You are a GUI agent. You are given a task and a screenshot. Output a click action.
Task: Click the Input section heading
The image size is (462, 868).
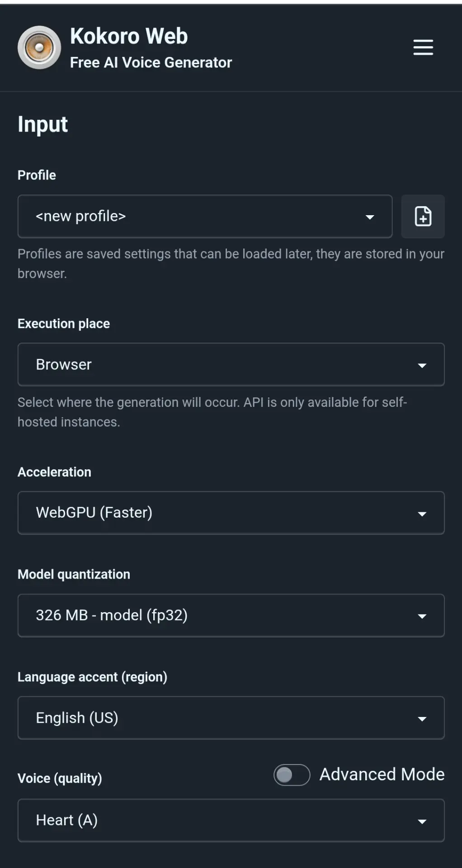pos(42,125)
